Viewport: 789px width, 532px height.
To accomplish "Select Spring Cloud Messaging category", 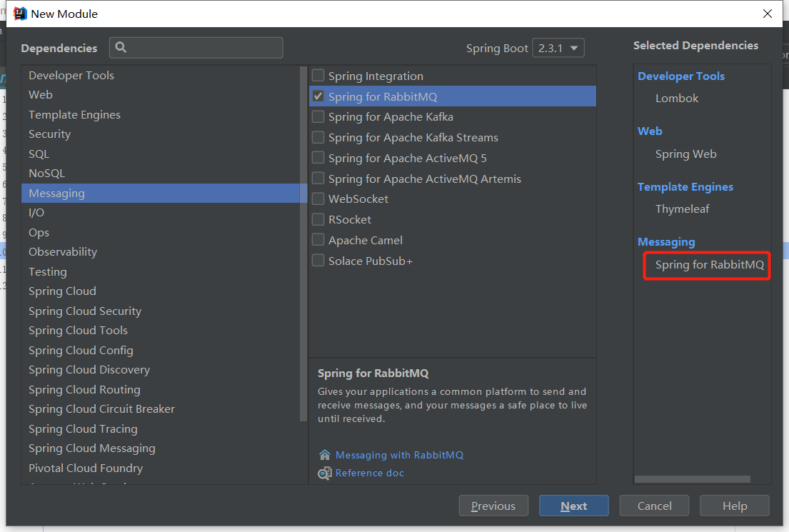I will coord(161,448).
